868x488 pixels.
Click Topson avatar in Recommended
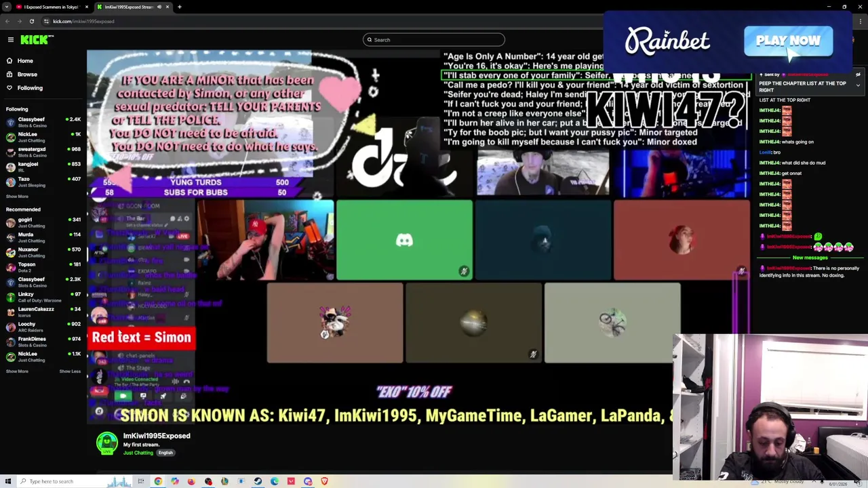point(10,267)
